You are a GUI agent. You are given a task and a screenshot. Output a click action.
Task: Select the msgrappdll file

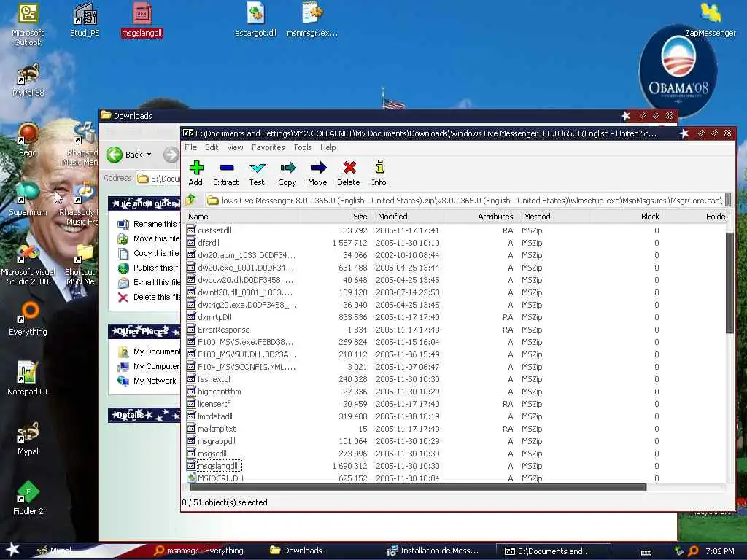point(216,441)
